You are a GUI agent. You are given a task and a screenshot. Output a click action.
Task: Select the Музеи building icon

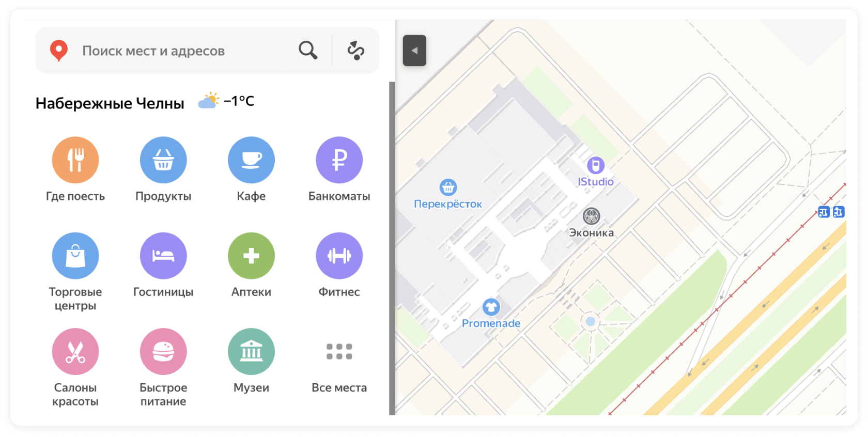tap(251, 352)
